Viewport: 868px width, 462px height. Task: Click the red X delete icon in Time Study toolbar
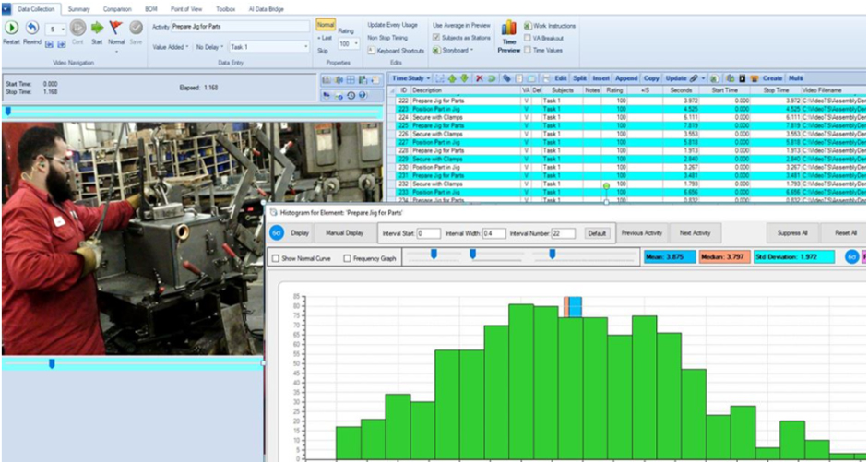[x=479, y=78]
